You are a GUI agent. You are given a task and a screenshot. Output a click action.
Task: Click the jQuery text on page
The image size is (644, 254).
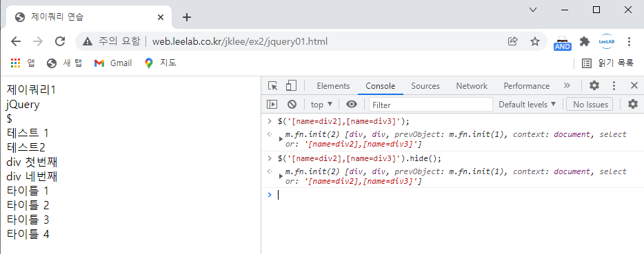(23, 105)
